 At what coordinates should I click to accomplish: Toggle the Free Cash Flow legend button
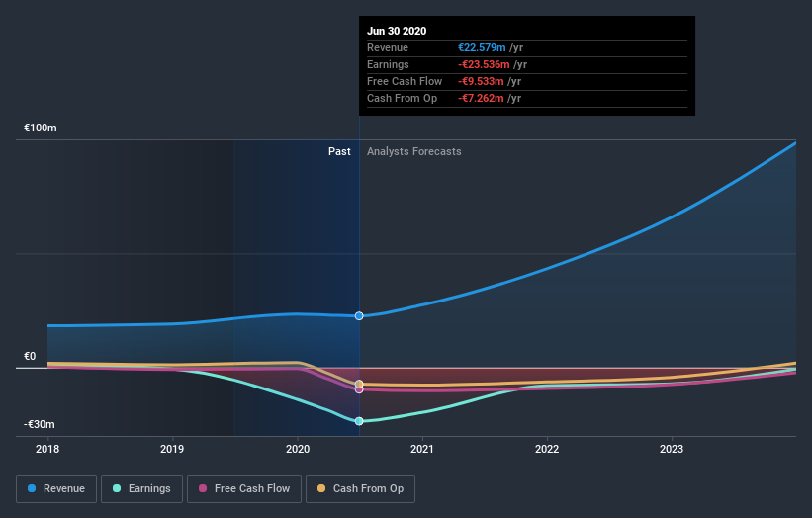[x=244, y=489]
